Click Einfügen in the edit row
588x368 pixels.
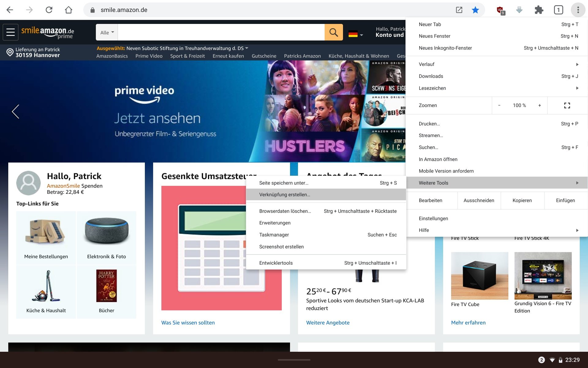566,201
